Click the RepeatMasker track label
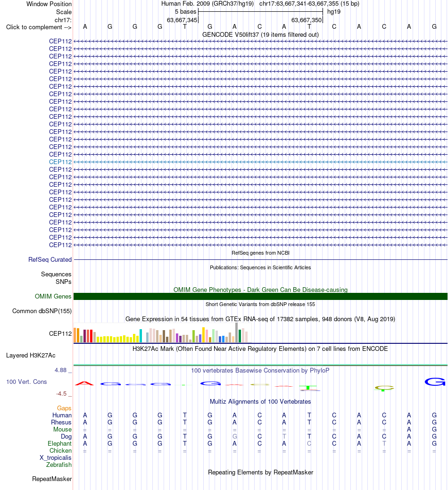Image resolution: width=448 pixels, height=490 pixels. pyautogui.click(x=52, y=479)
